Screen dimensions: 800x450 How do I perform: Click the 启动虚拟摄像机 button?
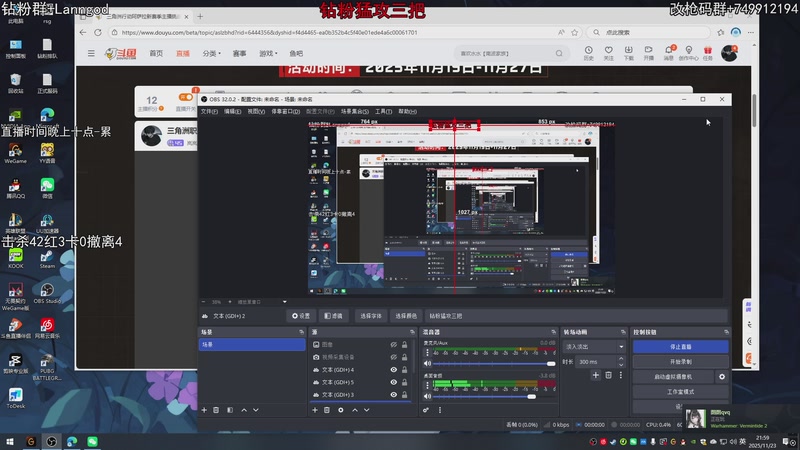click(x=673, y=377)
